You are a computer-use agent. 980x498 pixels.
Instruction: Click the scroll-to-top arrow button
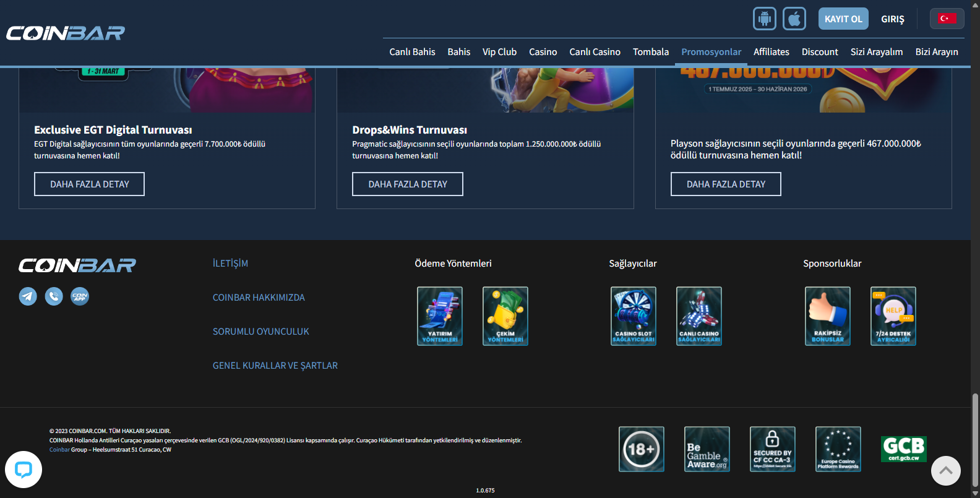(945, 471)
